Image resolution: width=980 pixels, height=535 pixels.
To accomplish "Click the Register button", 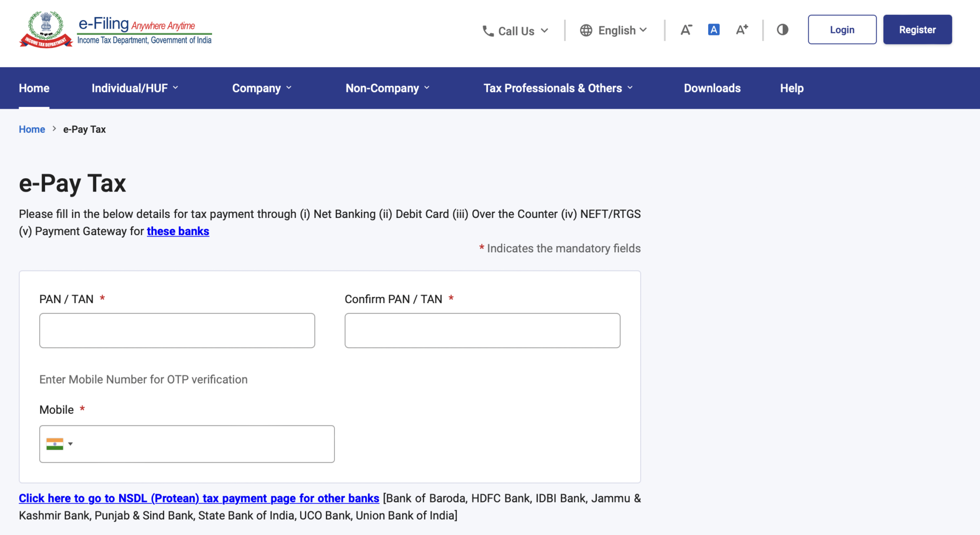I will [x=917, y=29].
